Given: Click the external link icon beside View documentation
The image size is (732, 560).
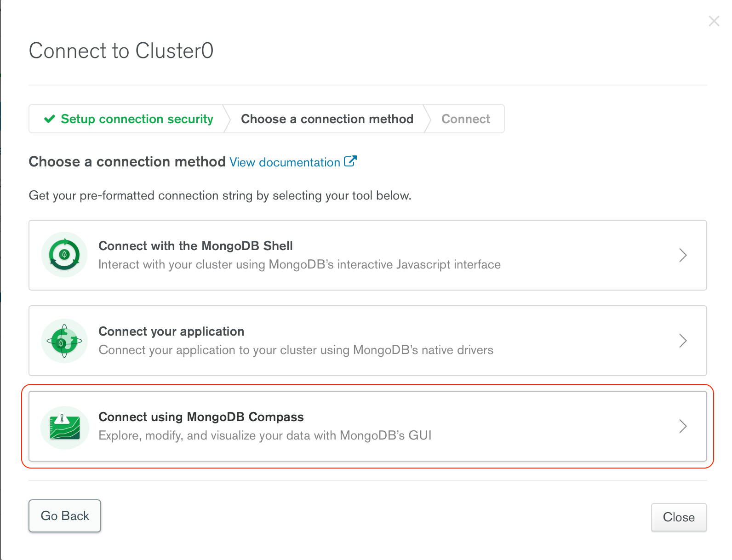Looking at the screenshot, I should 350,161.
